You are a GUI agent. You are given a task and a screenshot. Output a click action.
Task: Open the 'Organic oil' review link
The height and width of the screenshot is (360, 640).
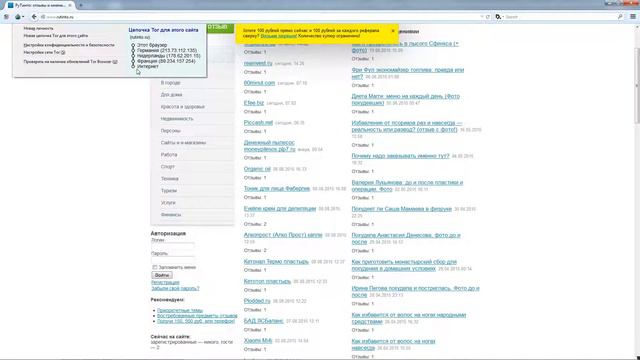(x=257, y=169)
